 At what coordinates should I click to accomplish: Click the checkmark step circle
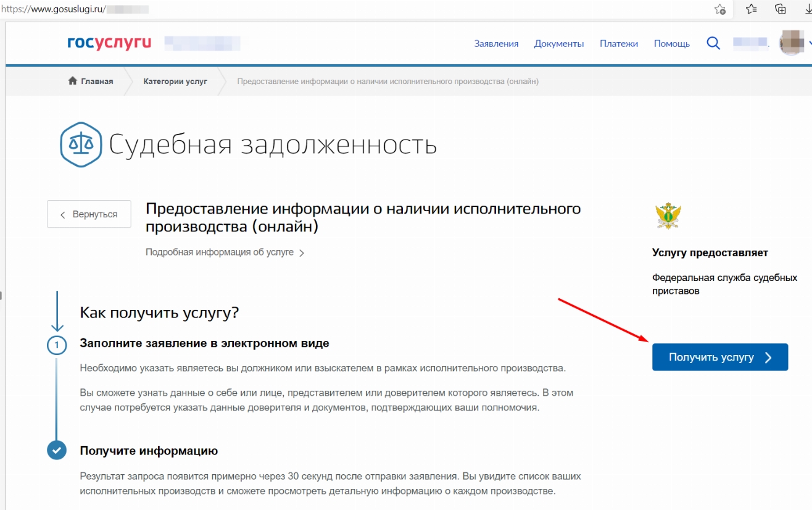57,450
